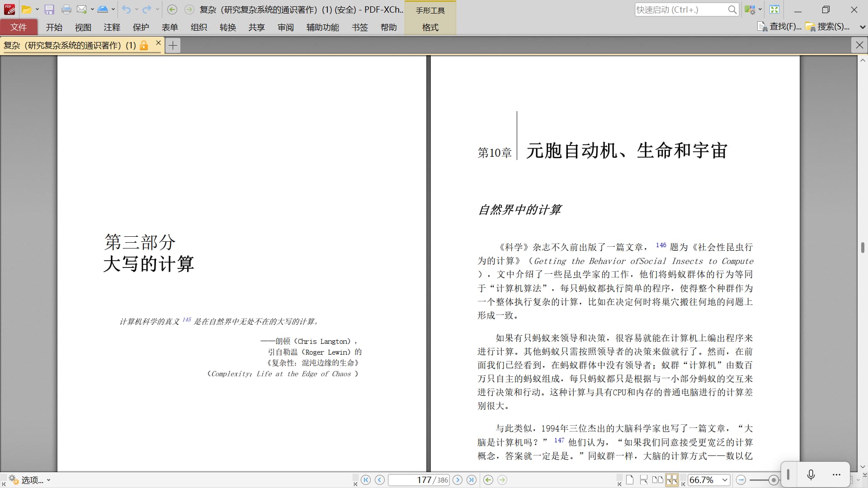Image resolution: width=868 pixels, height=488 pixels.
Task: Click the zoom out minus button
Action: tap(741, 480)
